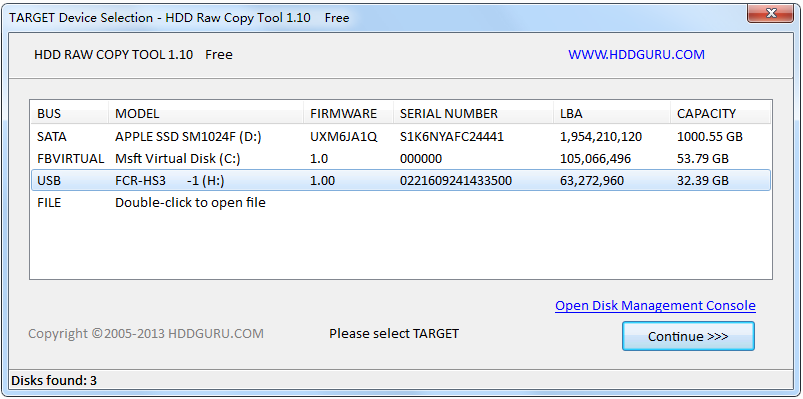Viewport: 803px width, 399px height.
Task: Click LBA value 105,066,496
Action: click(596, 159)
